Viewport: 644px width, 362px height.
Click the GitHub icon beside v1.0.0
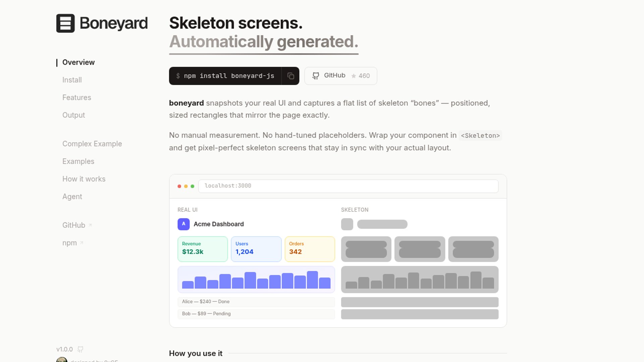coord(80,349)
